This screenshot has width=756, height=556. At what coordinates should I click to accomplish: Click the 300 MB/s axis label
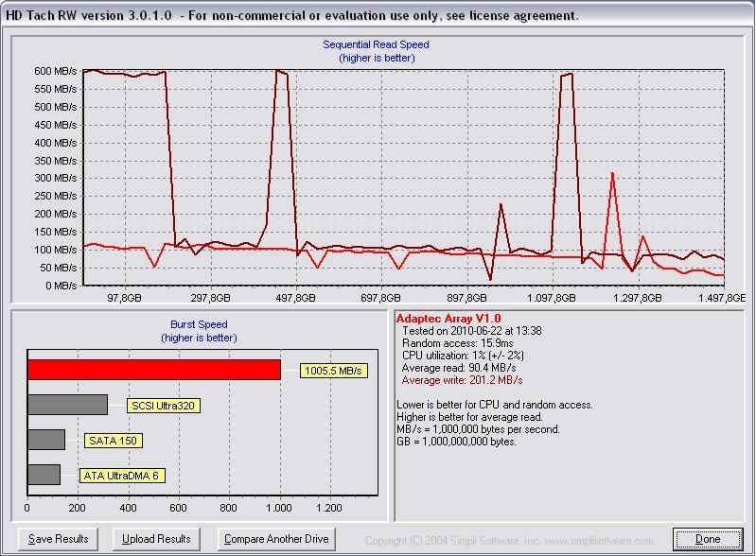click(x=56, y=178)
